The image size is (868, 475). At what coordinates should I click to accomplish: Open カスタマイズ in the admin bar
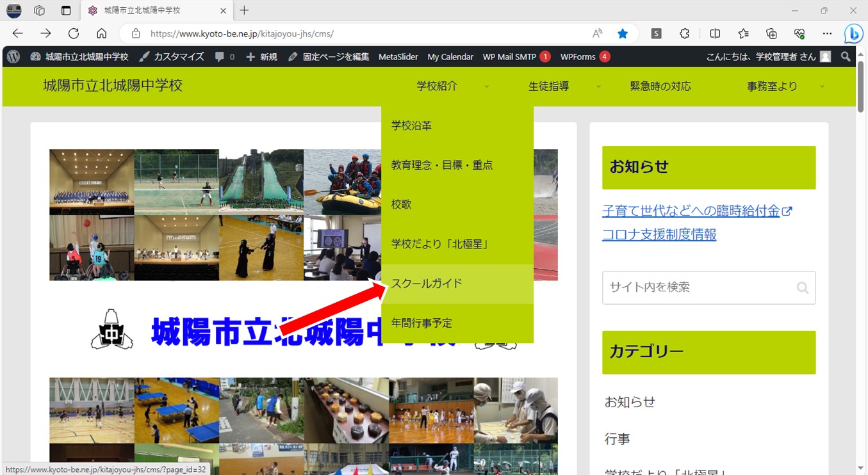click(x=172, y=56)
